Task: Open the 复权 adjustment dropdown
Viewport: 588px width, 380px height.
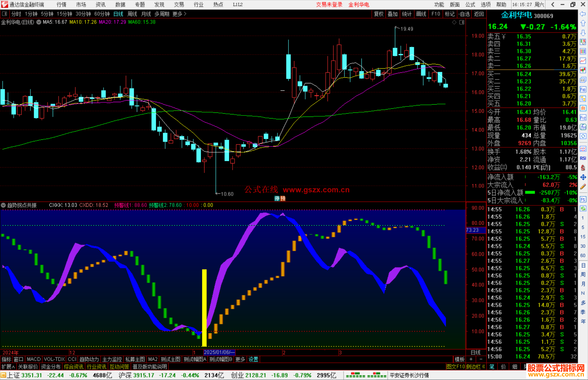Action: point(379,14)
